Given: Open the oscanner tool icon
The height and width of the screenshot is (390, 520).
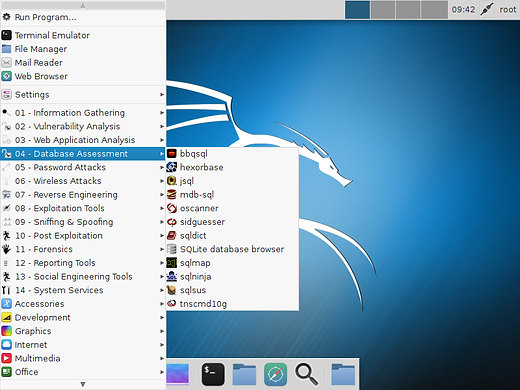Looking at the screenshot, I should click(x=172, y=208).
